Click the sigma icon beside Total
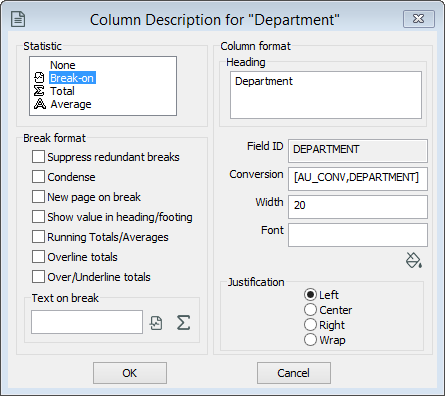Screen dimensions: 445x396 pos(39,91)
